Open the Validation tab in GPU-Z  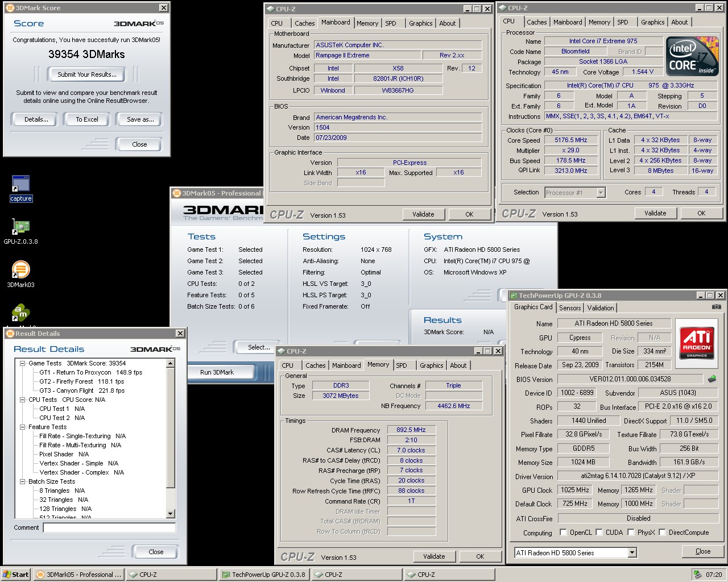coord(601,308)
